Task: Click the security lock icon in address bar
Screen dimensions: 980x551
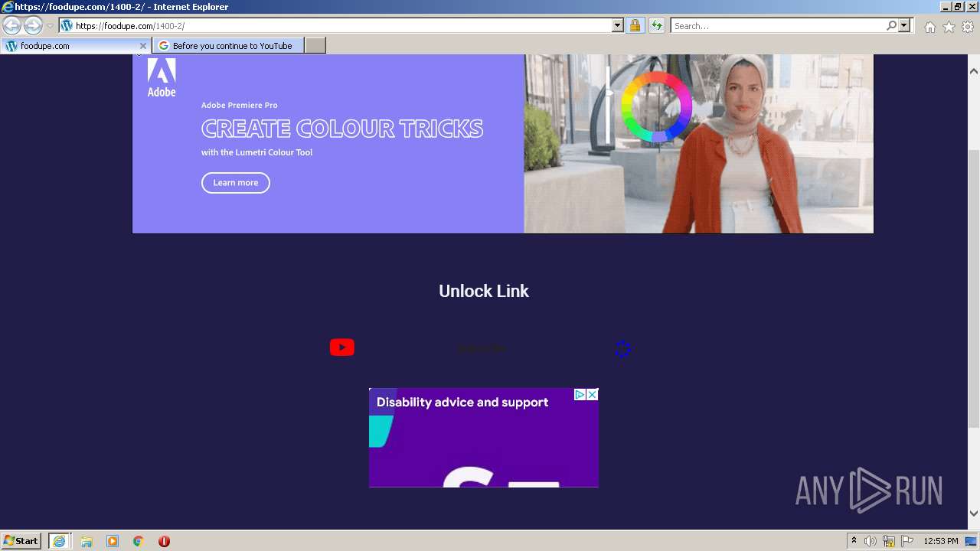Action: [x=635, y=26]
